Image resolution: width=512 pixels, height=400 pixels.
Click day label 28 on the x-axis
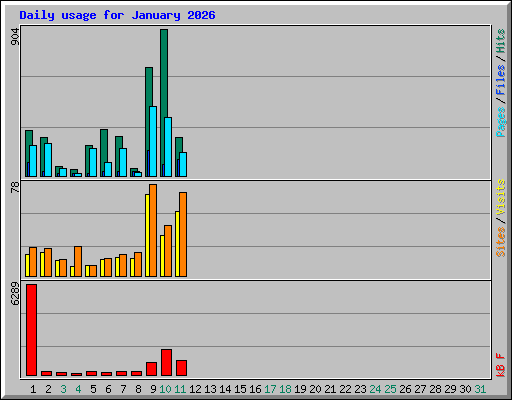435,389
